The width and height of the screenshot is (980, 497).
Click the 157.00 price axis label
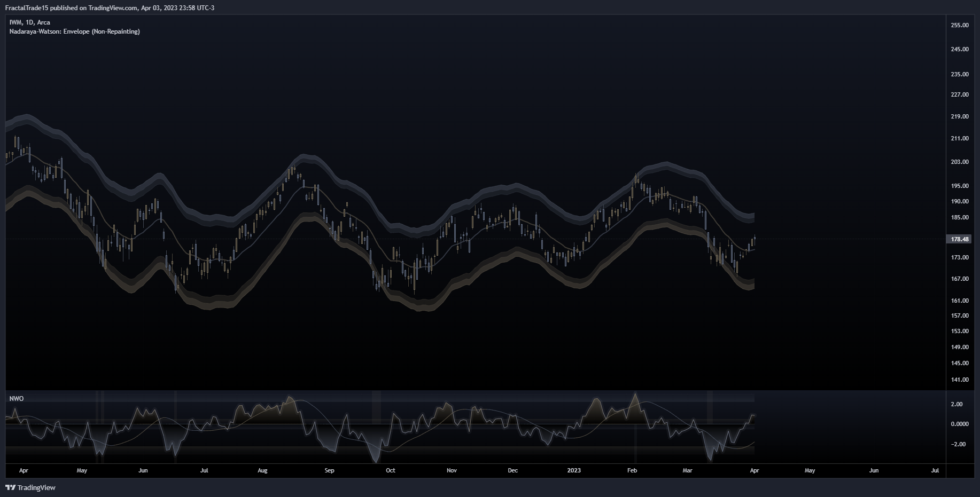(x=960, y=315)
